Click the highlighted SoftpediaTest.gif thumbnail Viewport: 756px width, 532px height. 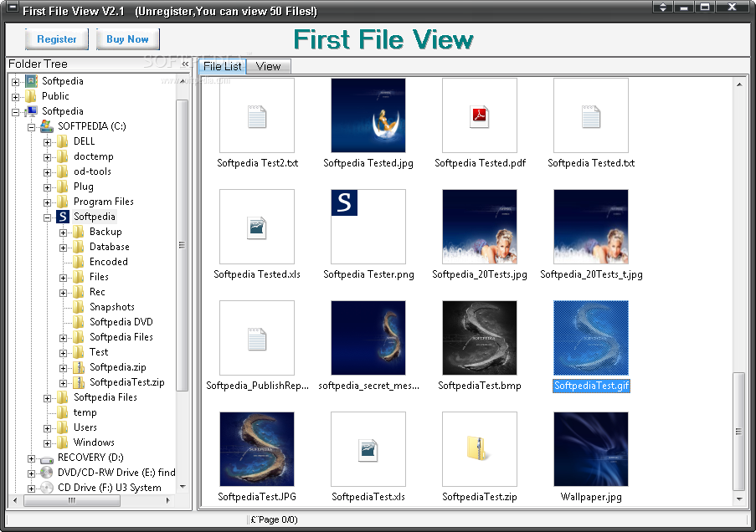(591, 338)
